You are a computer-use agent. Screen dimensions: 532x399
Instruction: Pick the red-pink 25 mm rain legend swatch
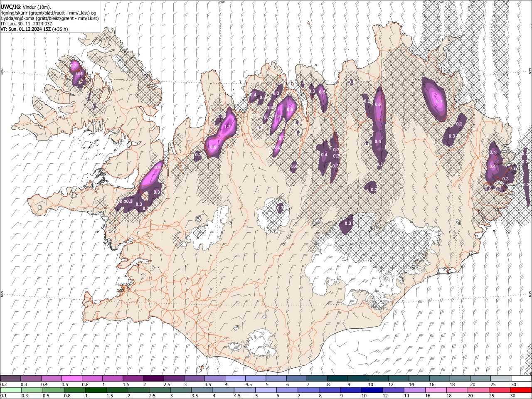pyautogui.click(x=500, y=390)
